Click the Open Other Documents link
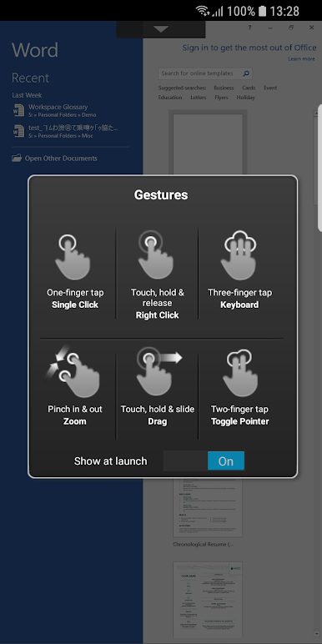The height and width of the screenshot is (644, 322). 61,158
